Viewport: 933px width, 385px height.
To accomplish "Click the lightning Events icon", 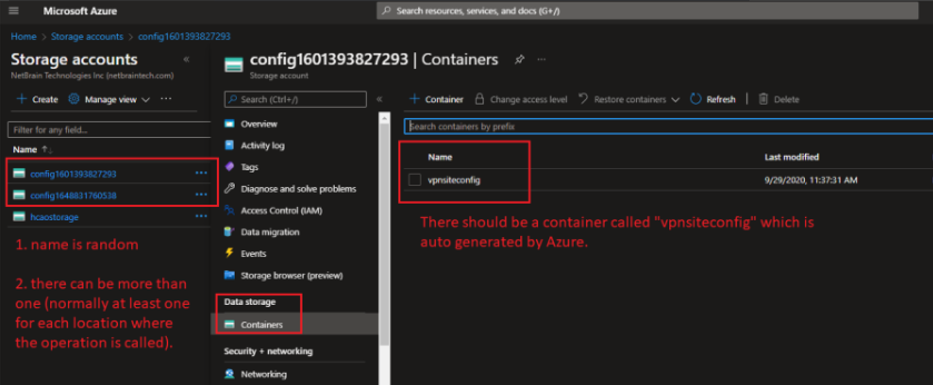I will click(x=229, y=253).
